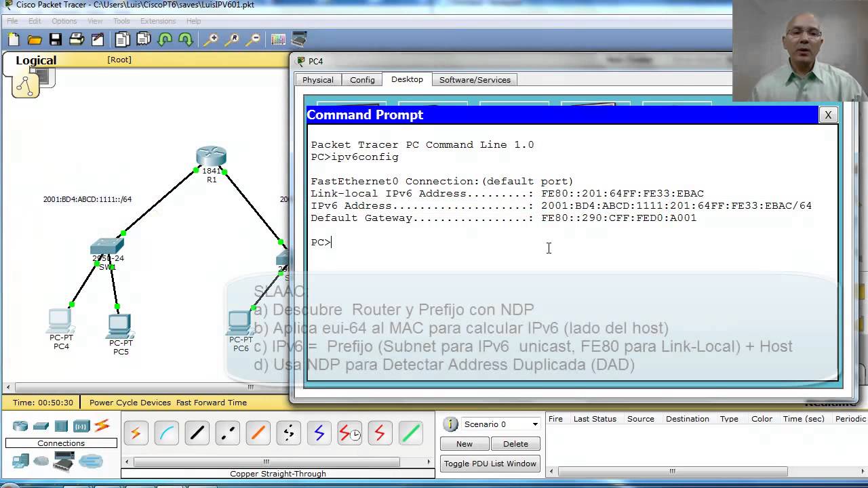The width and height of the screenshot is (868, 488).
Task: Reset zoom with the magnifier R icon
Action: coord(232,40)
